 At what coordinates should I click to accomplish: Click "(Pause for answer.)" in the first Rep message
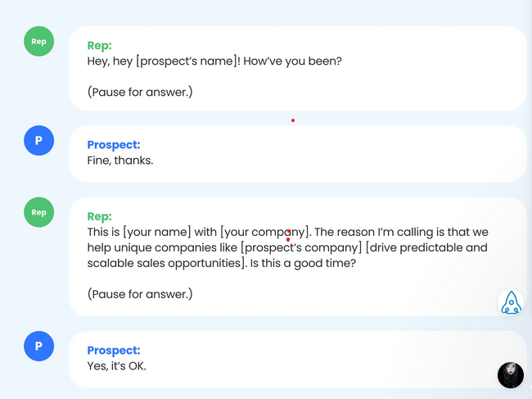[x=140, y=92]
